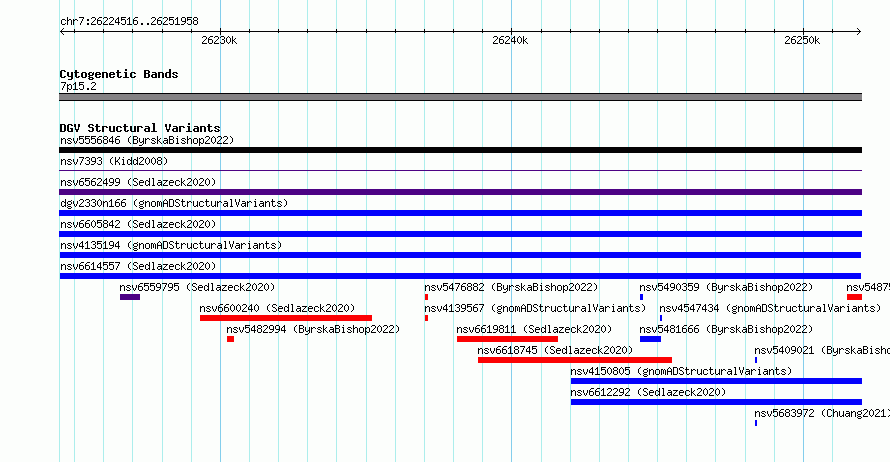Open nsv6600240 (Sedlazeck2020) label

[x=277, y=308]
